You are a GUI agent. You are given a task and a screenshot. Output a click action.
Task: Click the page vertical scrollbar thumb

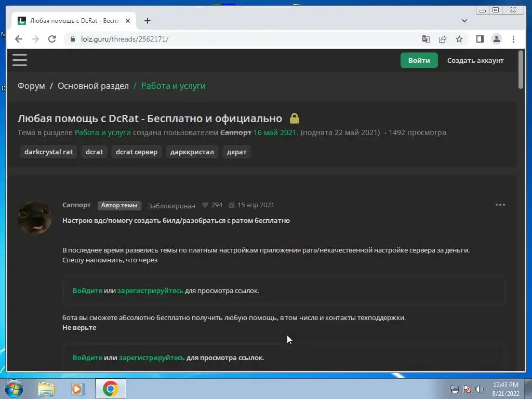[x=521, y=70]
